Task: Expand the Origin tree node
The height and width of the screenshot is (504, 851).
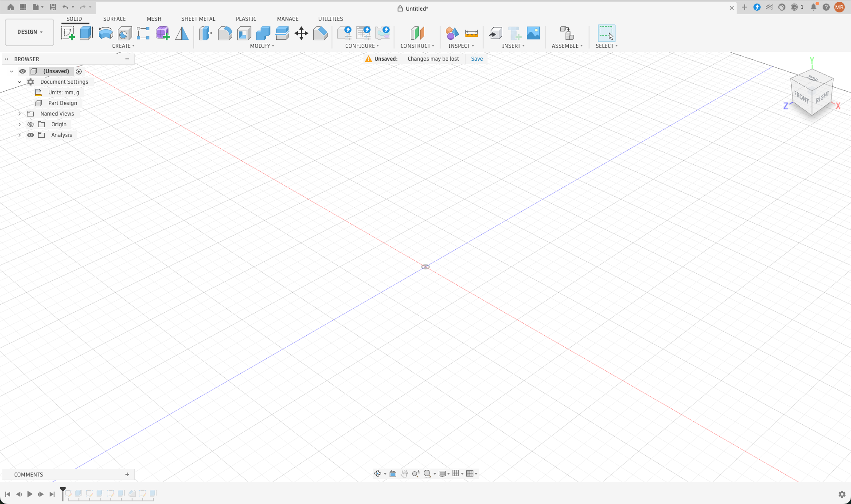Action: click(x=20, y=124)
